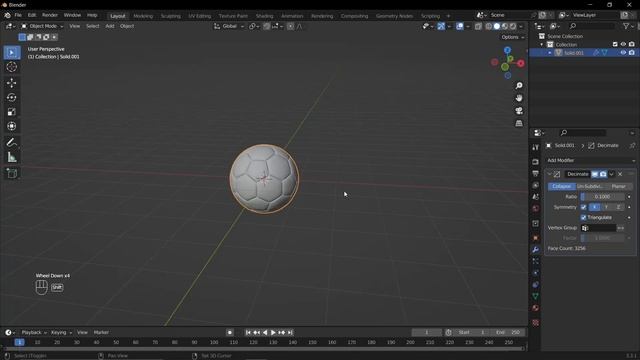The height and width of the screenshot is (360, 640).
Task: Select Collapse decimate mode
Action: [562, 187]
